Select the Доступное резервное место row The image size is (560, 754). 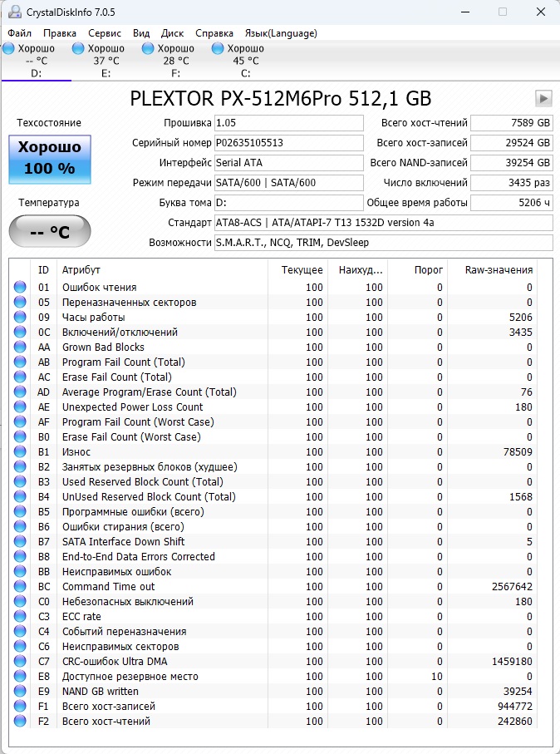click(273, 676)
